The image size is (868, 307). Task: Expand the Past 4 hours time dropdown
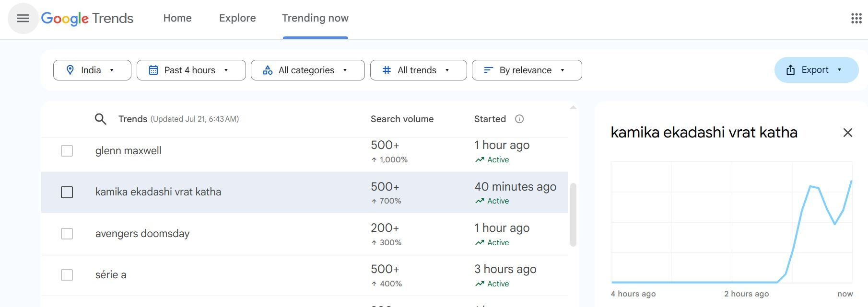pos(191,70)
